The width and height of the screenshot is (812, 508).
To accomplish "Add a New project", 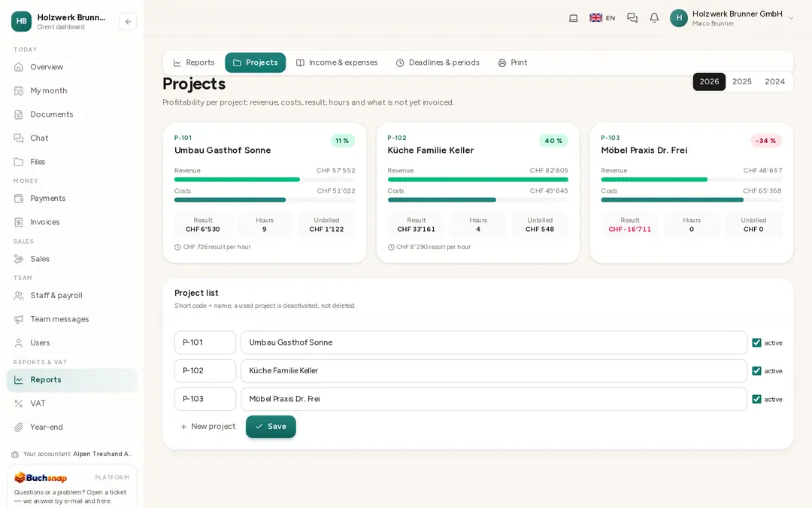I will point(208,427).
